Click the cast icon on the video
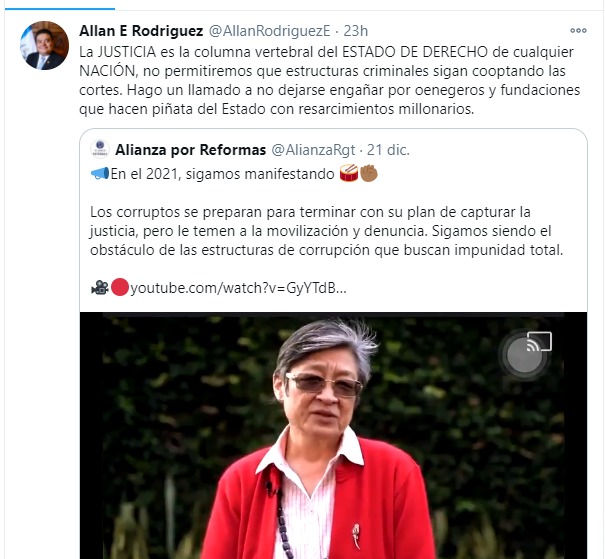Viewport: 605px width, 559px height. pyautogui.click(x=539, y=342)
